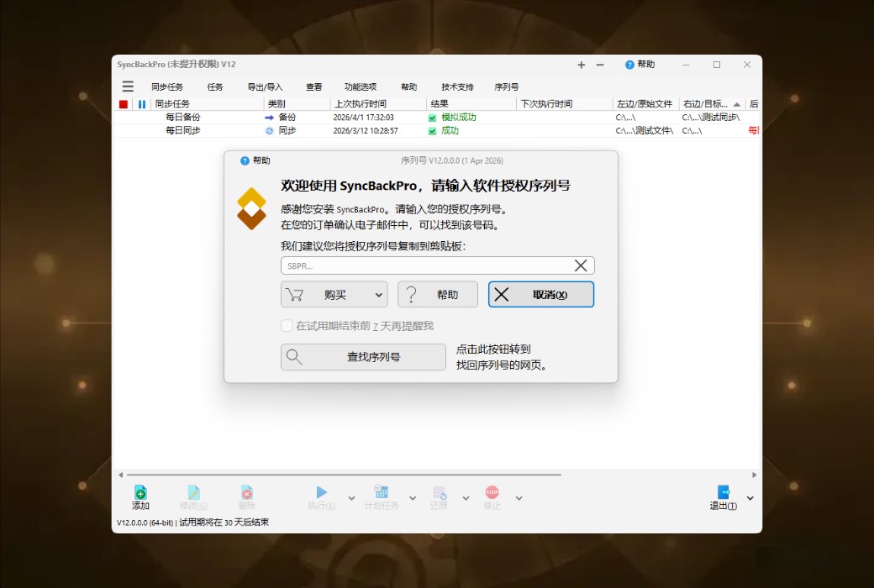Enable trial end reminder checkbox
The width and height of the screenshot is (874, 588).
287,325
